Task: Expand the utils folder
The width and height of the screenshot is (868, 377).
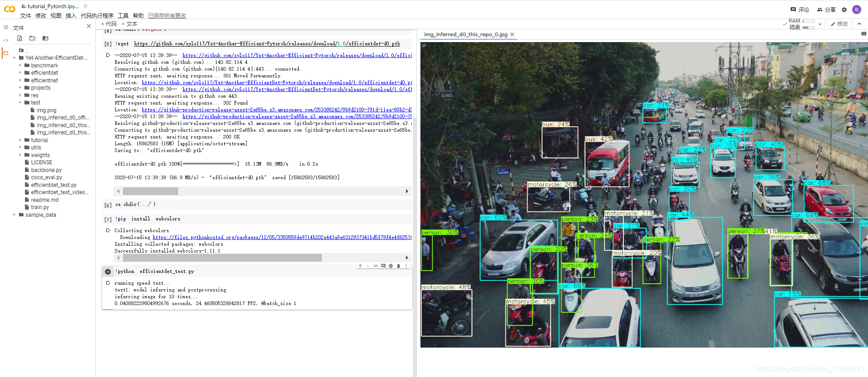Action: coord(20,148)
